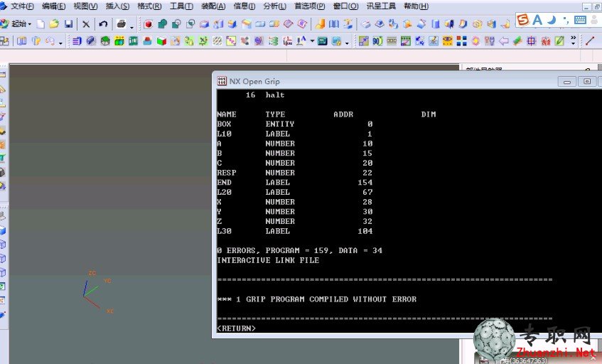Toggle the Sogou A letter mode
Image resolution: width=602 pixels, height=364 pixels.
click(538, 20)
